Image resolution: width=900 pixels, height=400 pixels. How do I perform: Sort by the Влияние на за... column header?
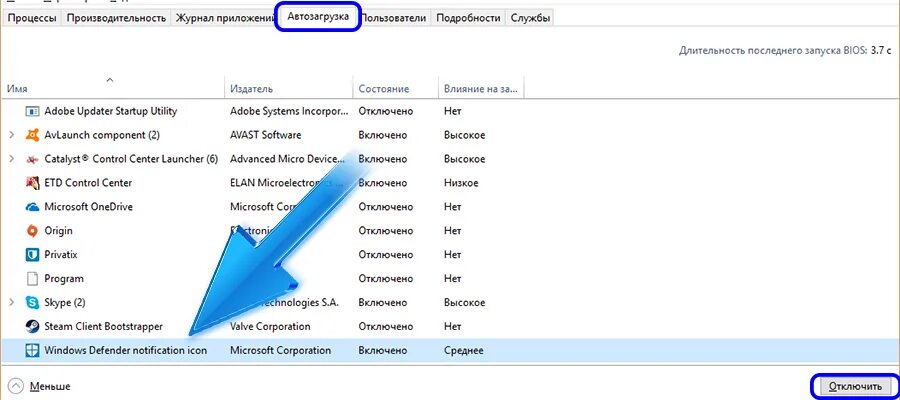tap(481, 88)
